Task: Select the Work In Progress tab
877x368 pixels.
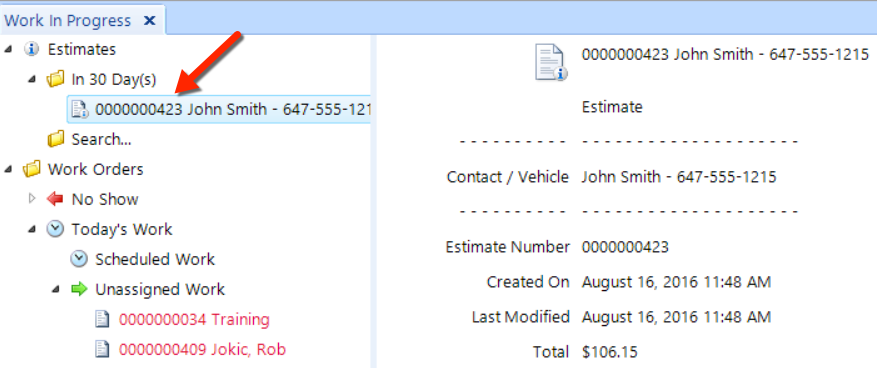Action: click(68, 21)
